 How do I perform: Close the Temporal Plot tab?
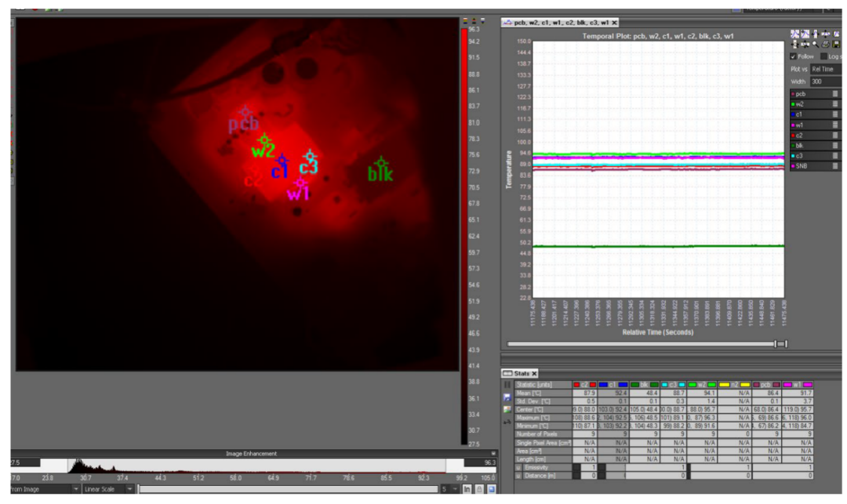pyautogui.click(x=614, y=23)
